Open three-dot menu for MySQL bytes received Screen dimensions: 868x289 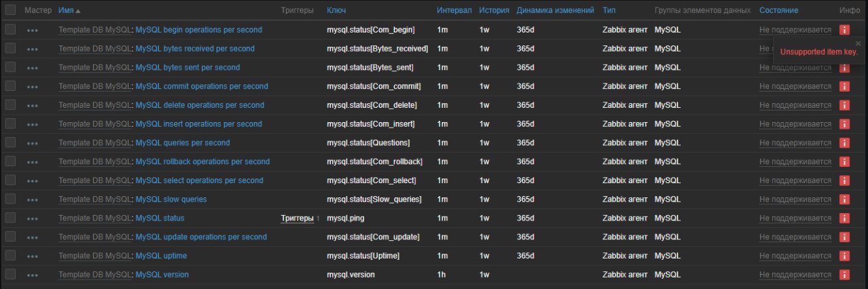pos(33,49)
